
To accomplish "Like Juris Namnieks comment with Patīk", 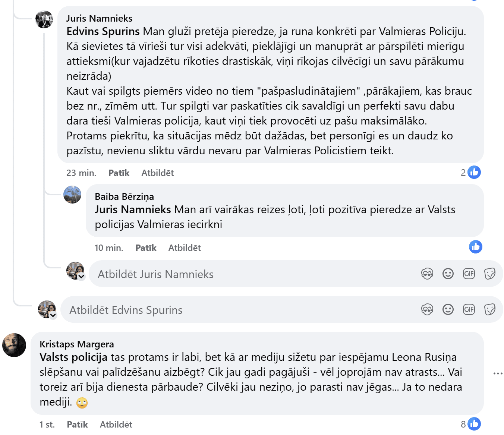I will pos(119,173).
